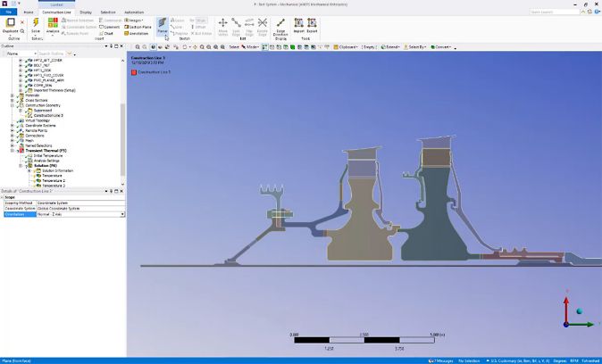Select Construction Line 3 in the outline tree

point(48,115)
